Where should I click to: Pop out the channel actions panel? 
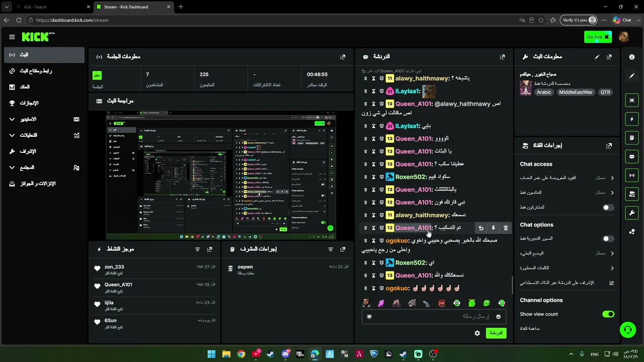pyautogui.click(x=609, y=145)
